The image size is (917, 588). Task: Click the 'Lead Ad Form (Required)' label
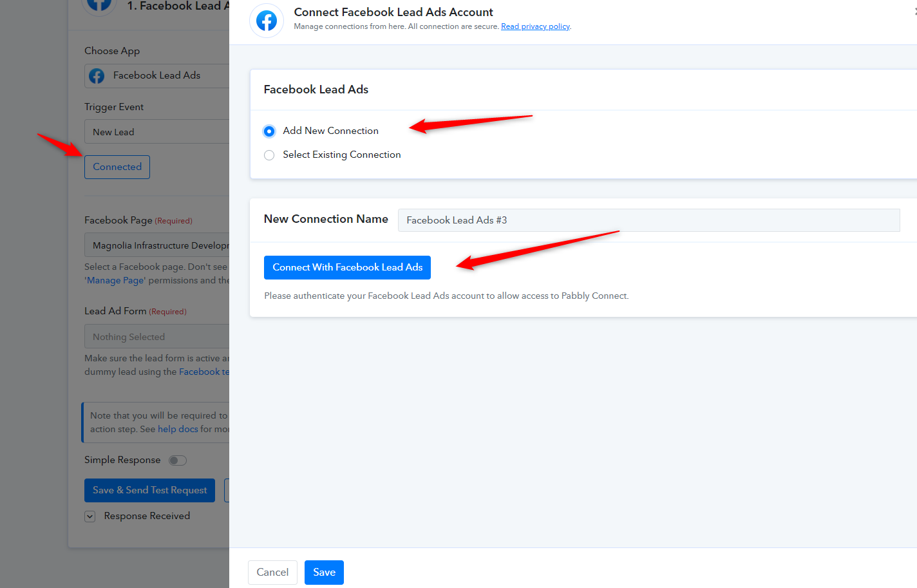[135, 311]
